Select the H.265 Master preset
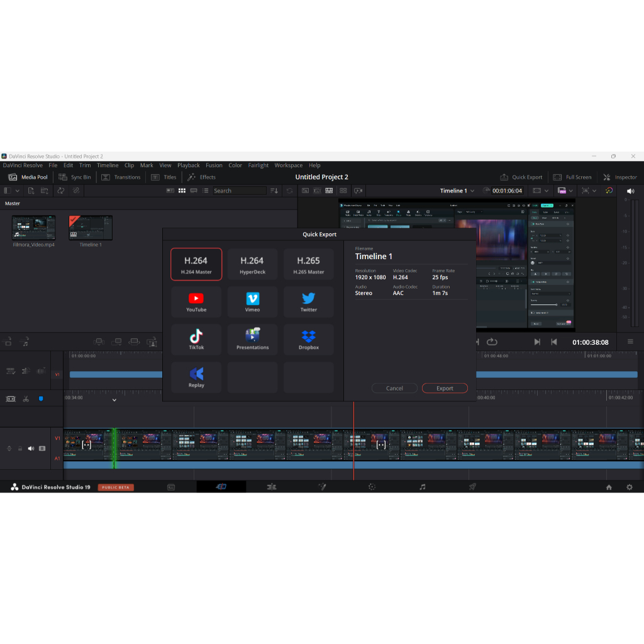The width and height of the screenshot is (644, 644). pos(308,265)
